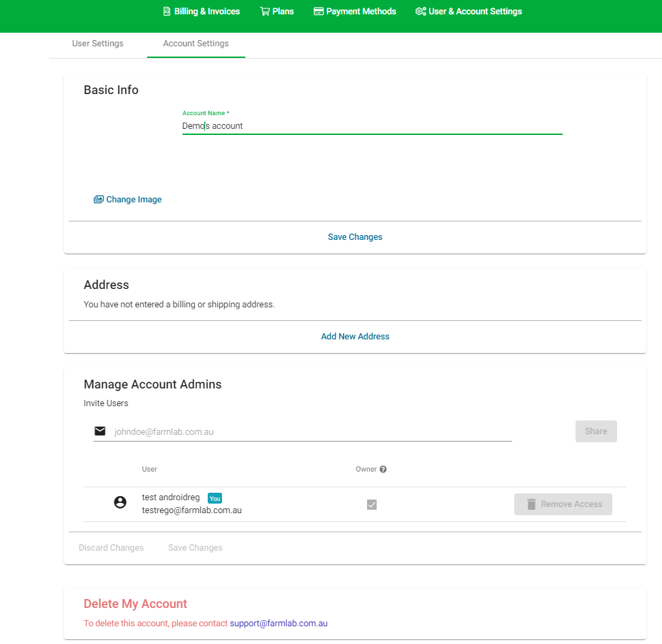Click the Payment Methods credit card icon
Viewport: 662px width, 644px height.
click(x=318, y=12)
